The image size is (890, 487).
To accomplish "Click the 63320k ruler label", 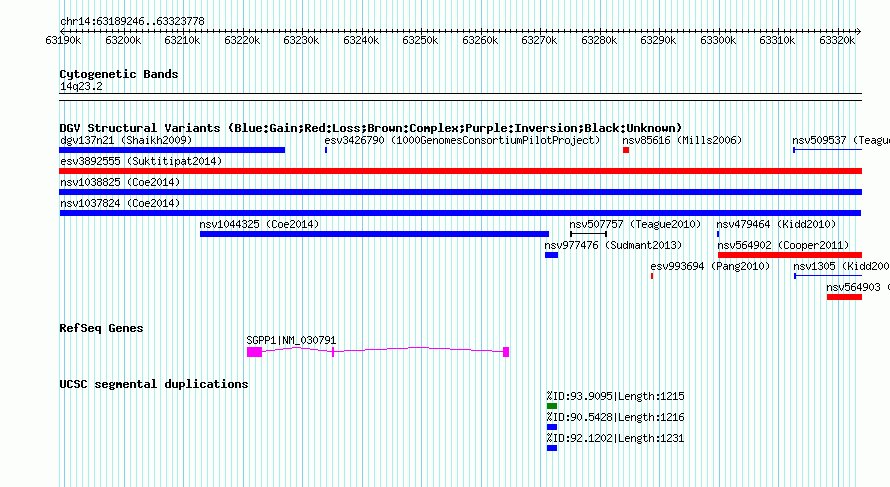I will pos(837,40).
